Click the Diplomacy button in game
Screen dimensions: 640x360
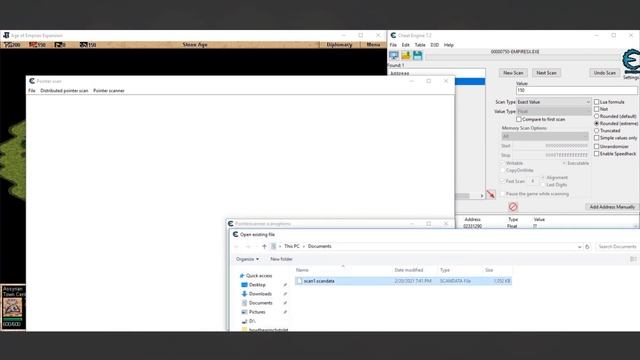point(339,44)
